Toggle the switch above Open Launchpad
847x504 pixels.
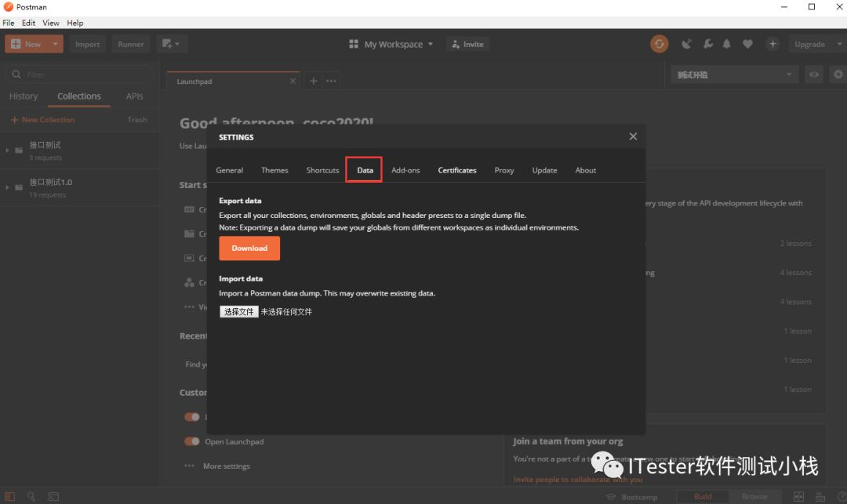pos(192,416)
